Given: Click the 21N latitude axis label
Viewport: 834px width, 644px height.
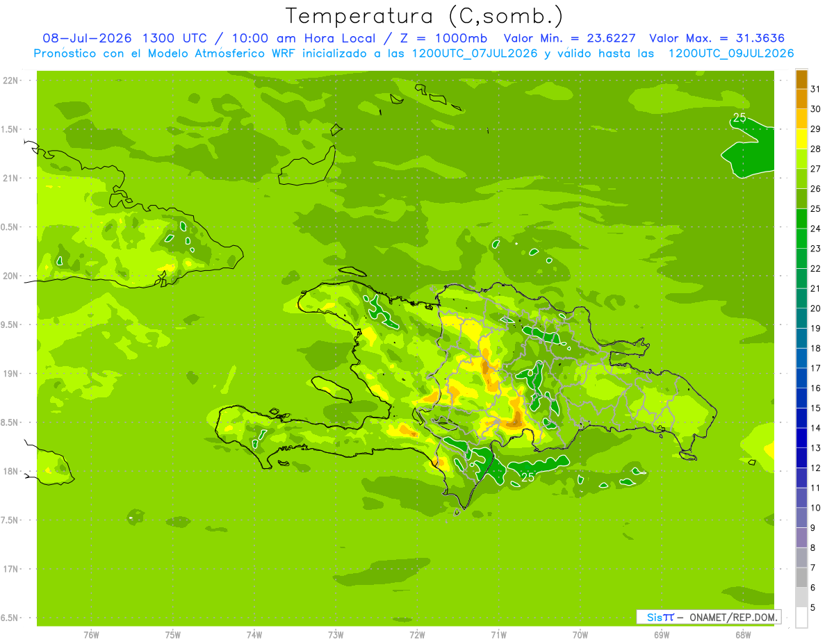Looking at the screenshot, I should pos(12,179).
